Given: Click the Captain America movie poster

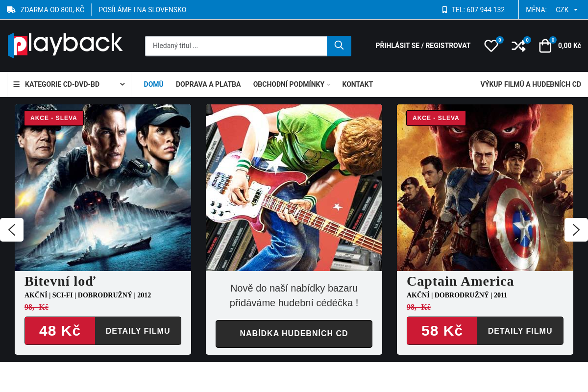Looking at the screenshot, I should 485,188.
